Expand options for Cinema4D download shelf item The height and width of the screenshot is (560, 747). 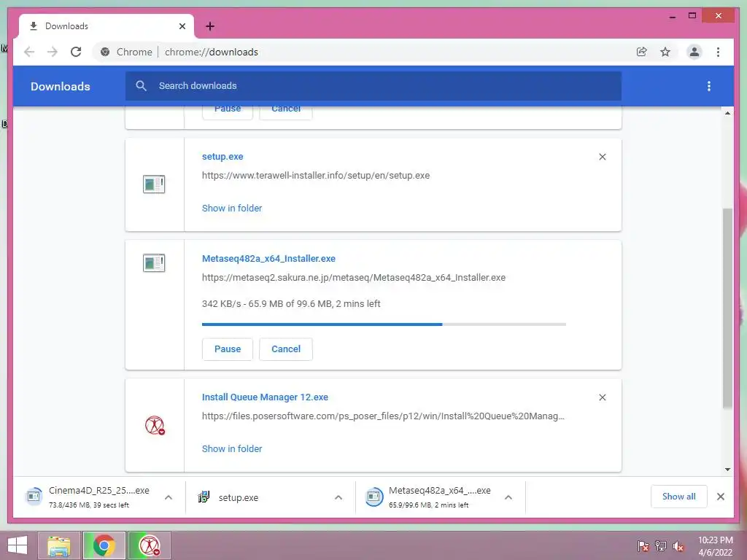(x=169, y=497)
